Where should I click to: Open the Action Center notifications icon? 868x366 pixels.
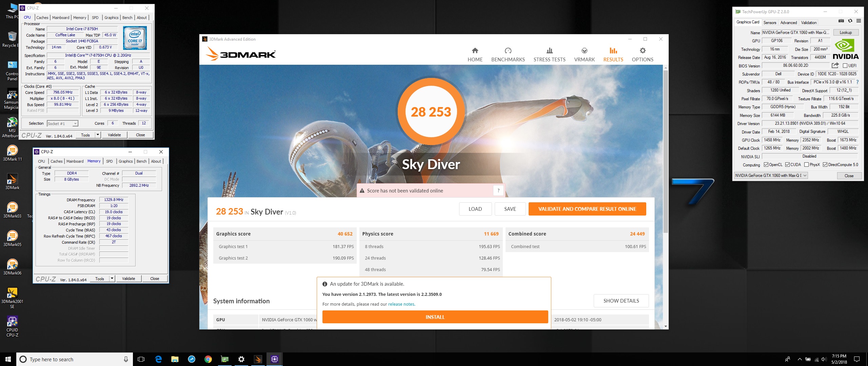857,359
